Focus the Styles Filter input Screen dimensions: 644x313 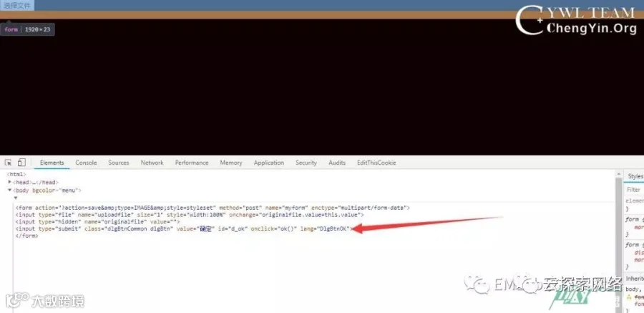point(634,190)
